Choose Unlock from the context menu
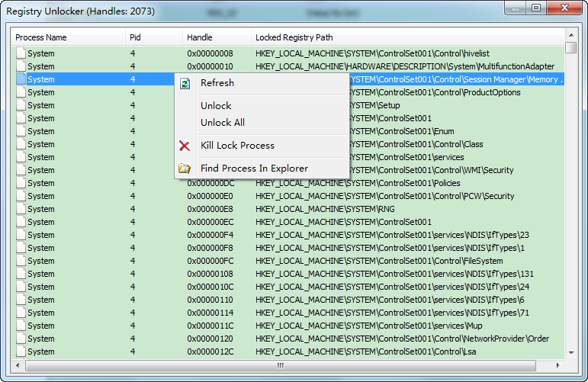Viewport: 588px width, 382px height. point(216,106)
